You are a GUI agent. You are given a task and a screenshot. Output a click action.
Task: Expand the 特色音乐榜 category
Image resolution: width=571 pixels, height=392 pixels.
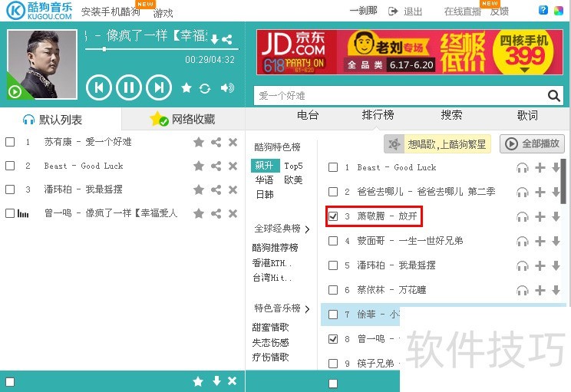coord(282,308)
